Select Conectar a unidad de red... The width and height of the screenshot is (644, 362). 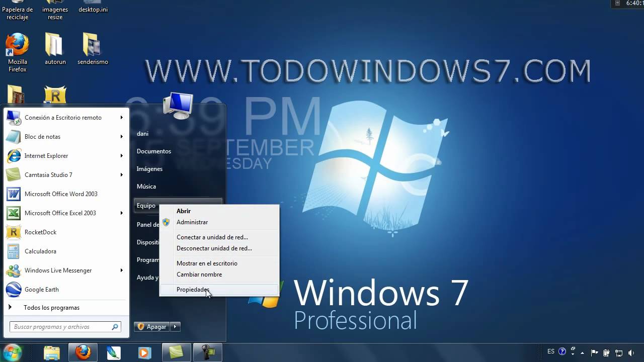[x=219, y=237]
